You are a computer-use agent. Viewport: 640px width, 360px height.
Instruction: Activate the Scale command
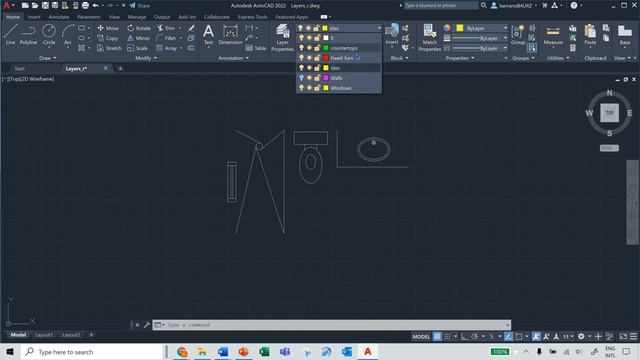pyautogui.click(x=137, y=48)
